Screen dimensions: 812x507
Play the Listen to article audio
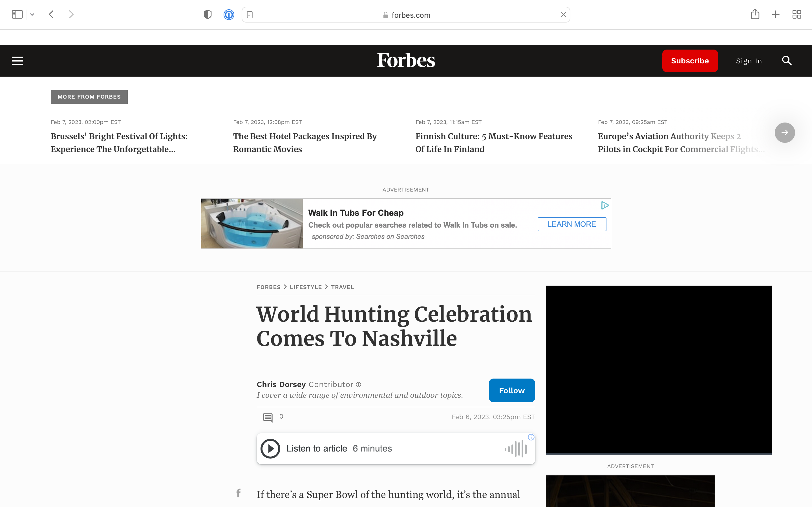pos(270,448)
